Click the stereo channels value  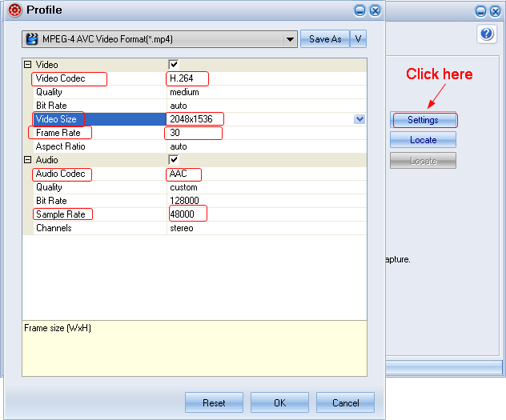[182, 228]
